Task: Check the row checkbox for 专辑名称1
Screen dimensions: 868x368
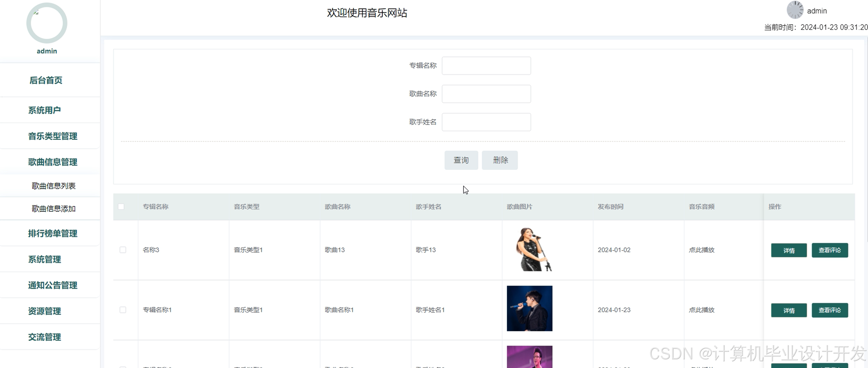Action: point(123,310)
